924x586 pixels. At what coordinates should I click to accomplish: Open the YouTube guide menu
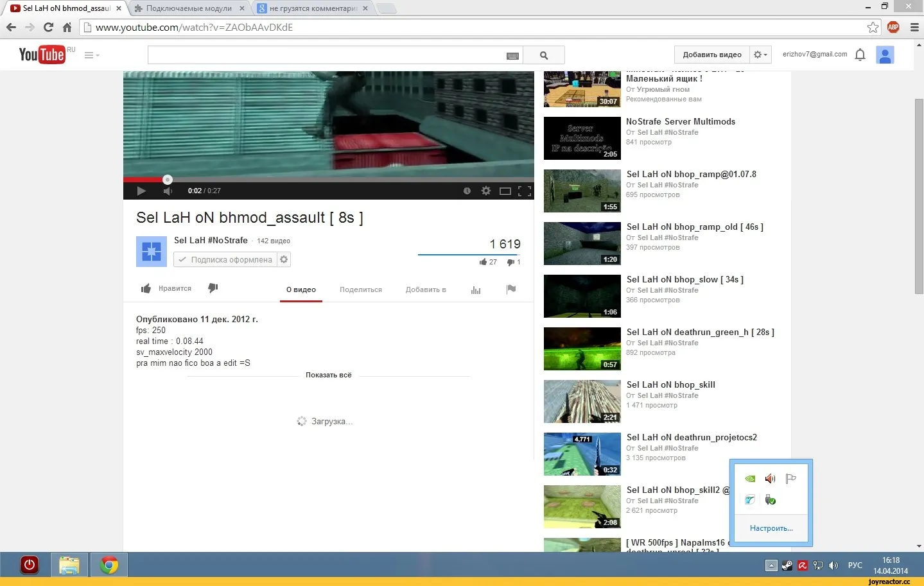pyautogui.click(x=91, y=55)
